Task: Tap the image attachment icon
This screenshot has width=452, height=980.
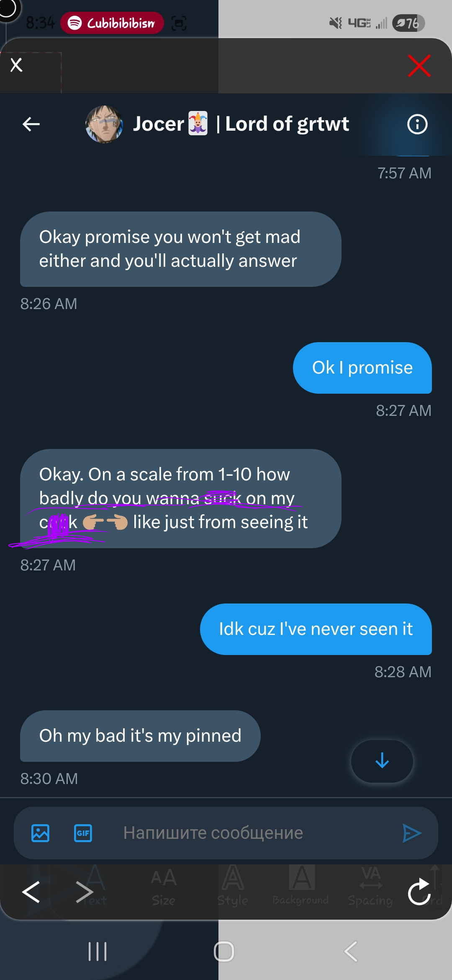Action: tap(41, 833)
